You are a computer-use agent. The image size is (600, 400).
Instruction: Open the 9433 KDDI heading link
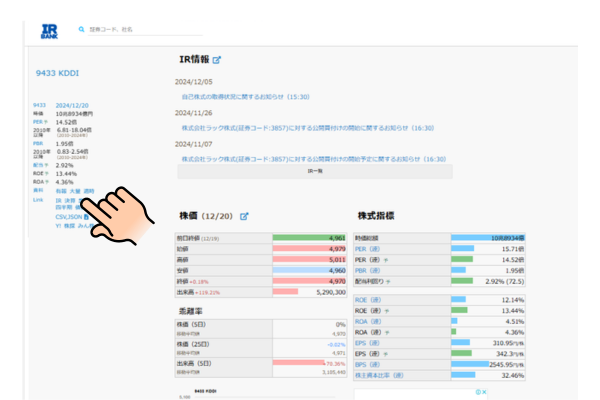click(x=57, y=73)
